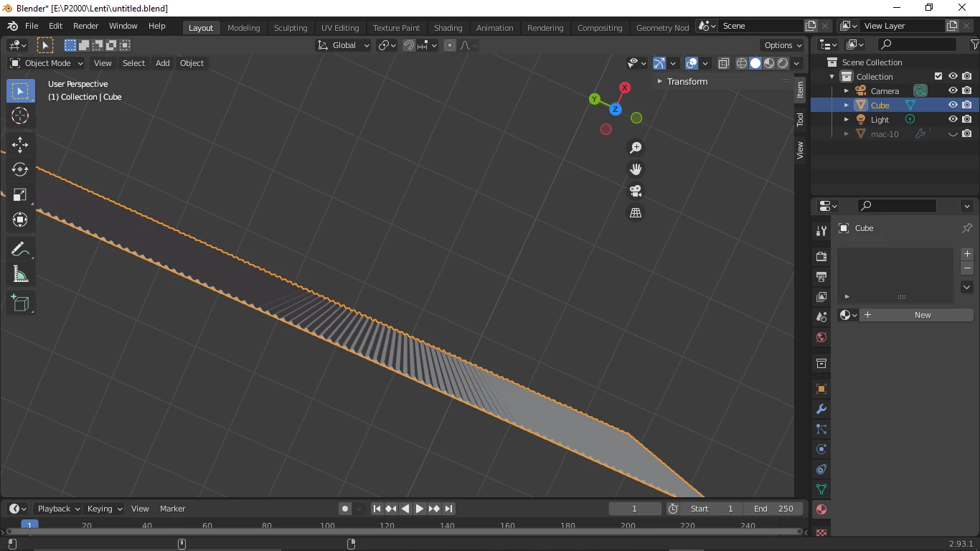The width and height of the screenshot is (980, 551).
Task: Open Material properties tab
Action: pos(821,509)
